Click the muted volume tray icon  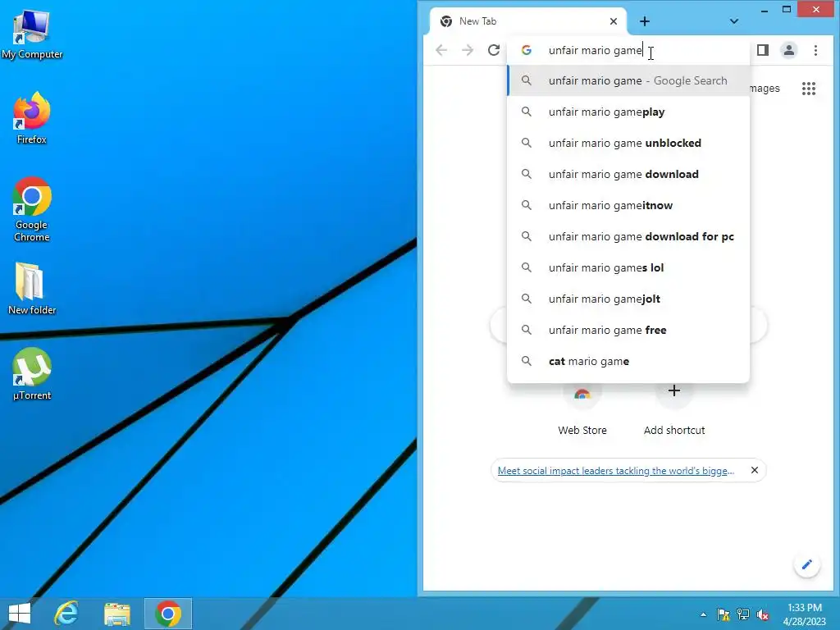click(x=763, y=614)
